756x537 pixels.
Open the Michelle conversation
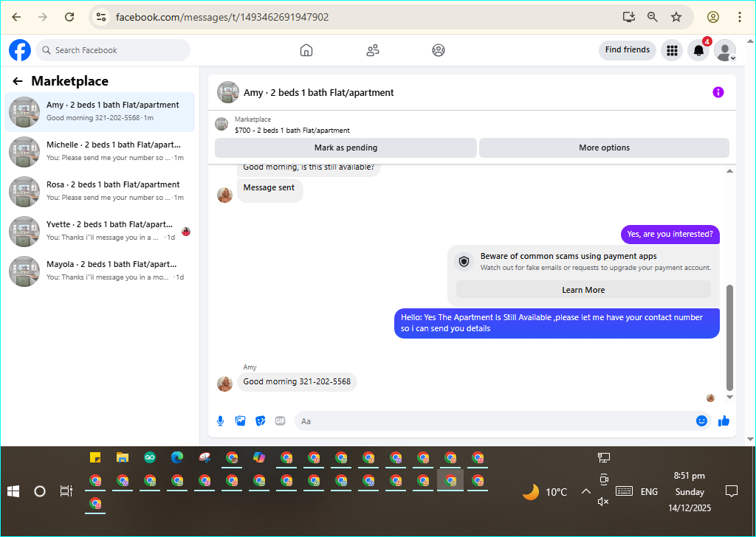100,152
